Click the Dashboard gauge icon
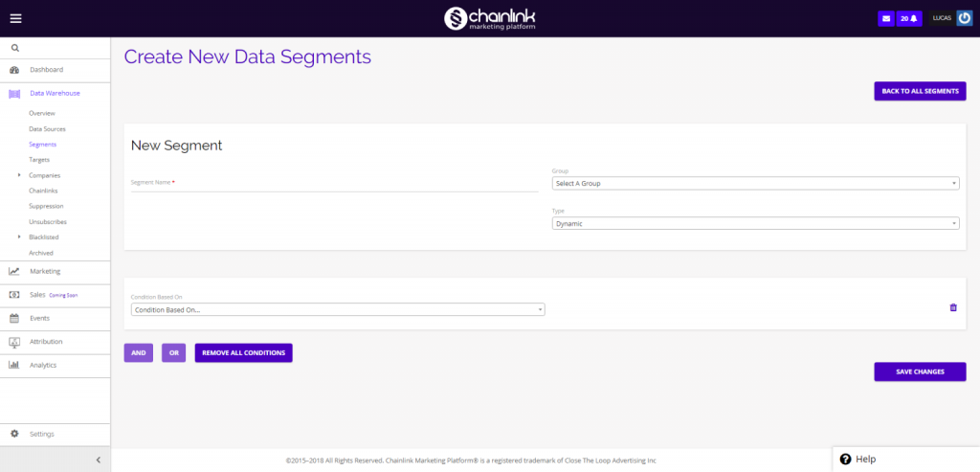 [x=14, y=70]
